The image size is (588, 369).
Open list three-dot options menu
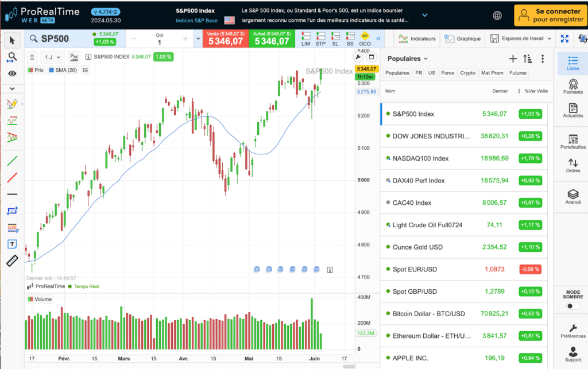click(x=543, y=59)
